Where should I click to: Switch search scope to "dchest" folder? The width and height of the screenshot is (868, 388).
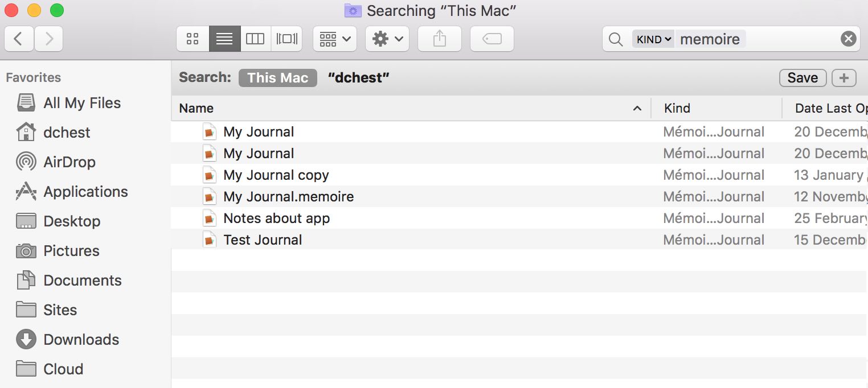358,78
